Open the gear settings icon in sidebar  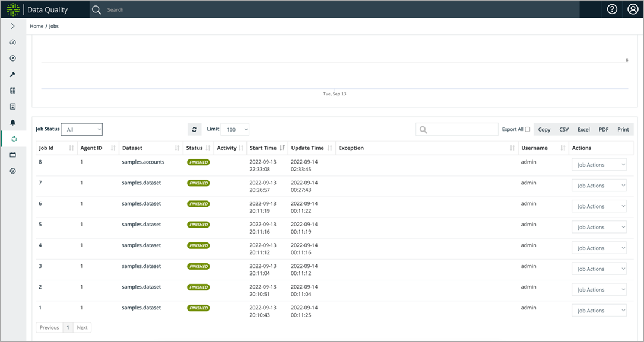[x=12, y=171]
